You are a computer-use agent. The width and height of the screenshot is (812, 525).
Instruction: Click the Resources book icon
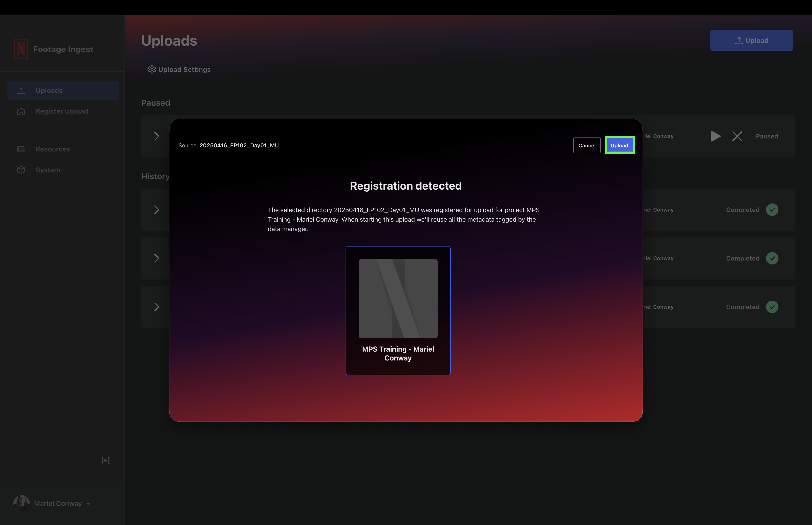pyautogui.click(x=21, y=149)
